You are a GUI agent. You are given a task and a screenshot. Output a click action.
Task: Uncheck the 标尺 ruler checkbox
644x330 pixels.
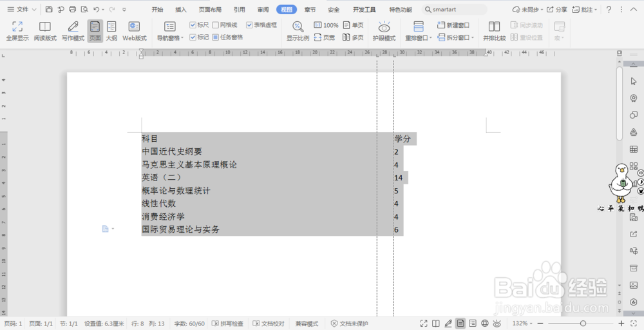tap(193, 25)
